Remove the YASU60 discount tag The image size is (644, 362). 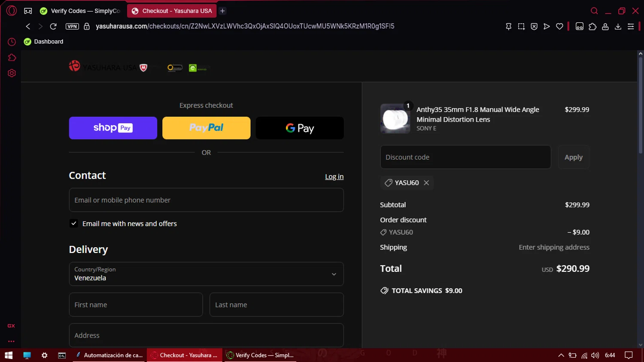pos(426,183)
